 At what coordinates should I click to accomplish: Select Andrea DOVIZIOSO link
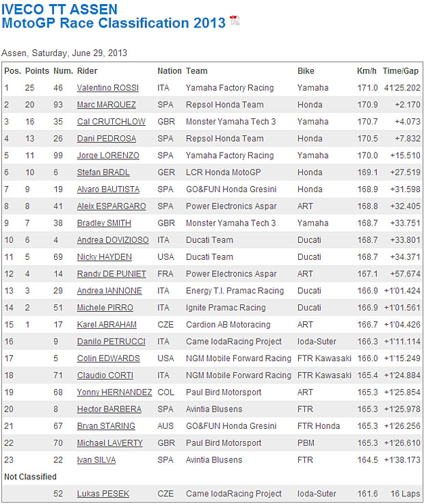(111, 240)
